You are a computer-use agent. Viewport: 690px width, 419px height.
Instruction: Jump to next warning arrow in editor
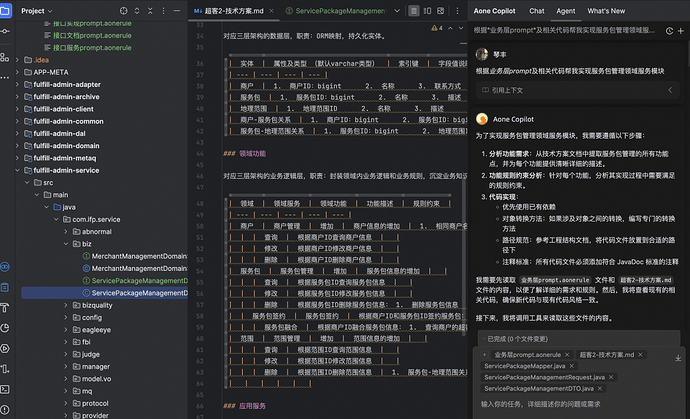tap(461, 28)
